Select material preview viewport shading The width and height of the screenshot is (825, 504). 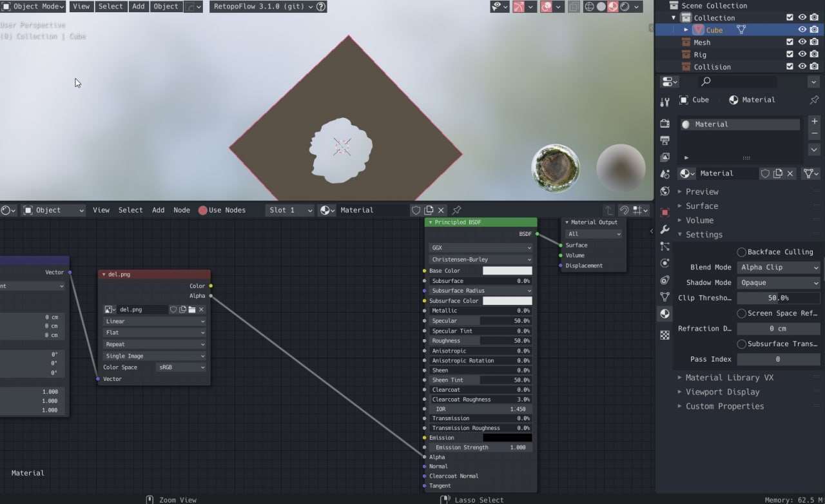tap(612, 6)
